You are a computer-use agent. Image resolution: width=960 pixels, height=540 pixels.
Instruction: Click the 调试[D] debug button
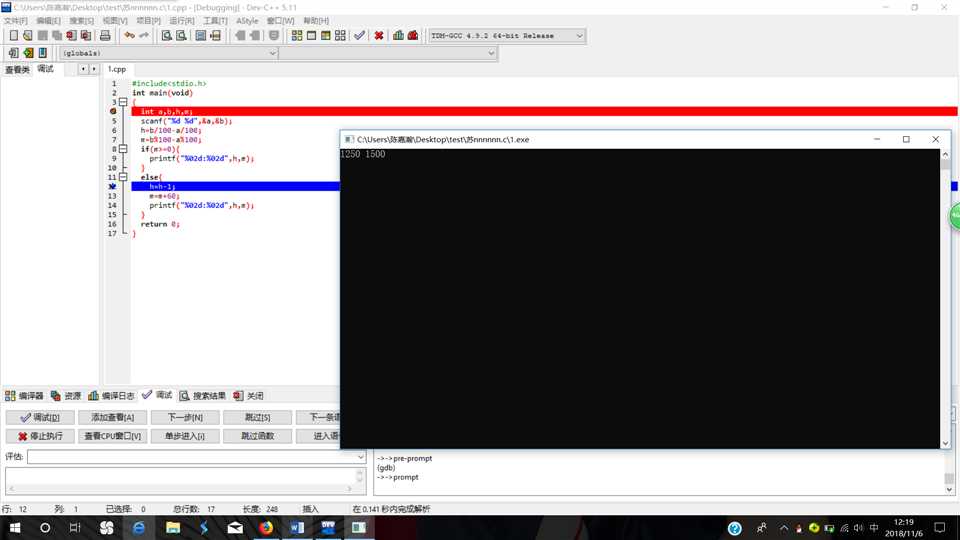(40, 418)
